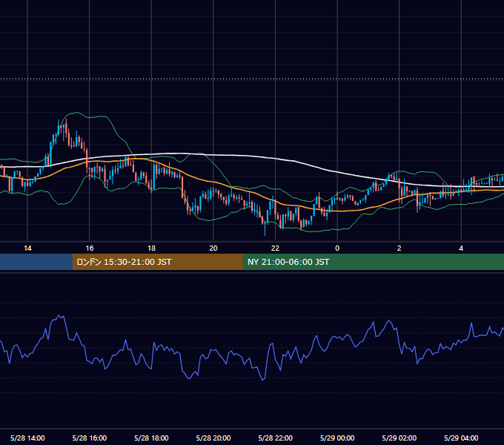Click the 0 hour axis label

point(337,248)
